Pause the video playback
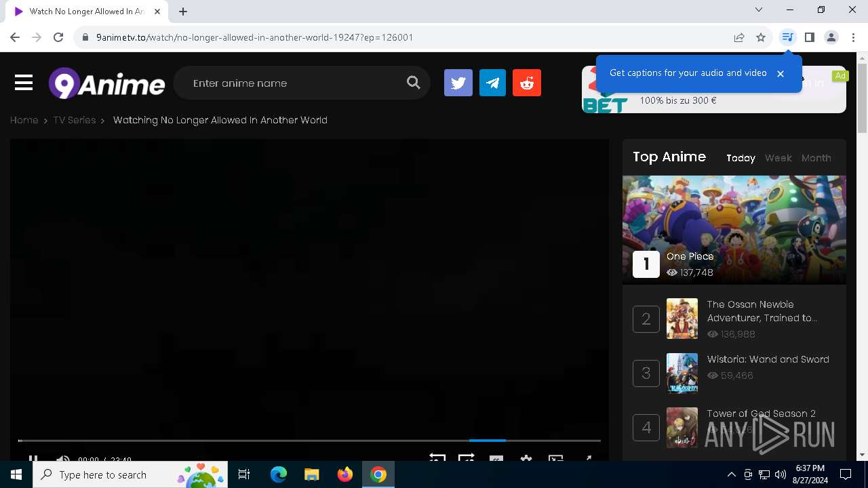 click(x=33, y=459)
